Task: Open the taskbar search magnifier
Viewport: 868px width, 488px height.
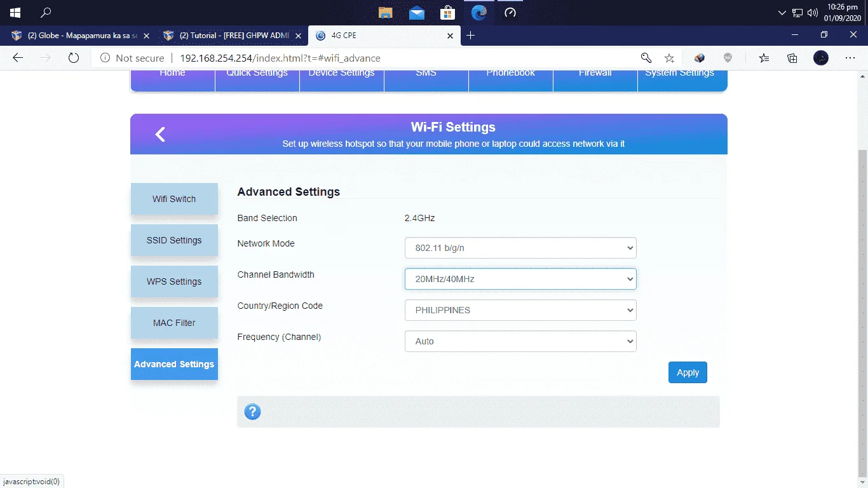Action: point(46,12)
